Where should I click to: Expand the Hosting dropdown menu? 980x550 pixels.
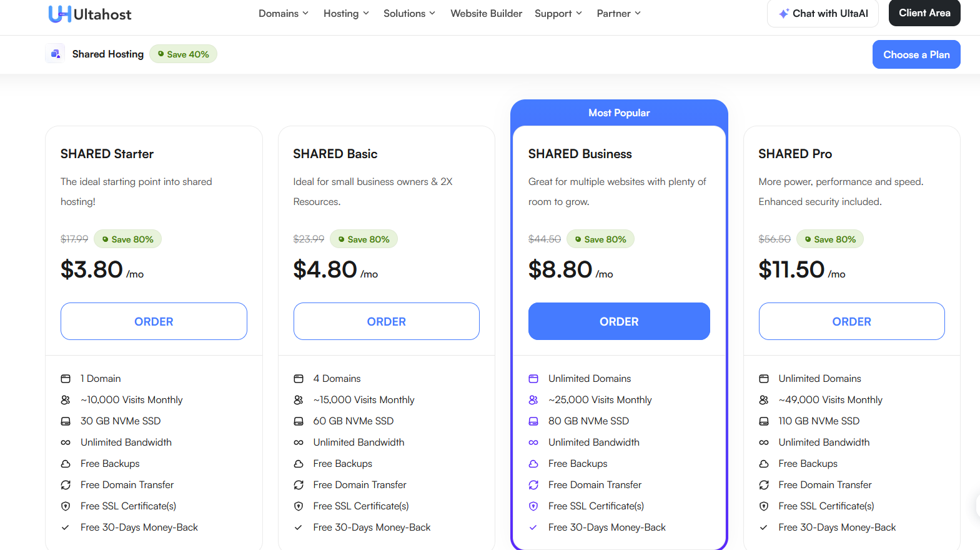pos(346,13)
